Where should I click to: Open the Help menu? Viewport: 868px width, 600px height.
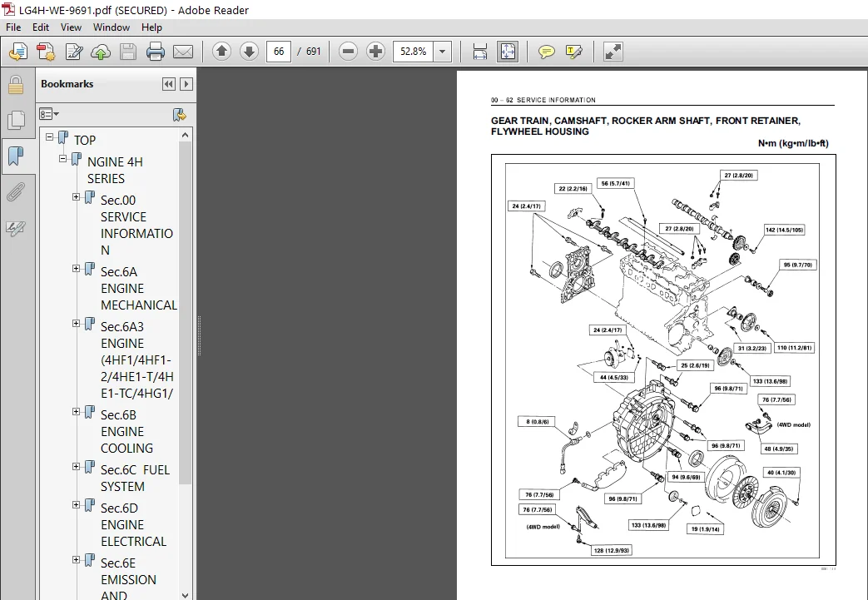pyautogui.click(x=151, y=27)
